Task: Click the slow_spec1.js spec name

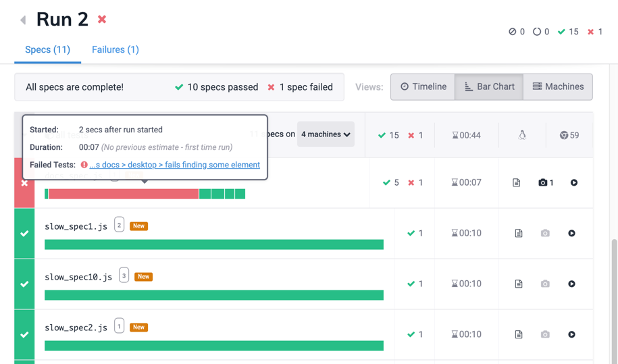Action: click(76, 226)
